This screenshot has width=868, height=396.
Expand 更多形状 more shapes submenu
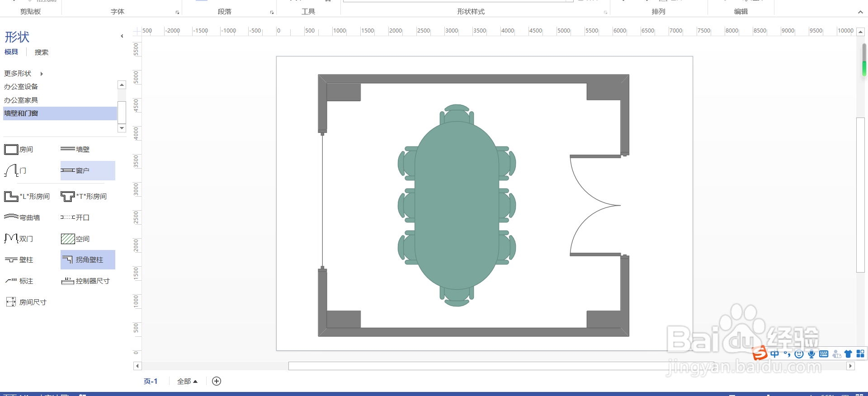[42, 74]
